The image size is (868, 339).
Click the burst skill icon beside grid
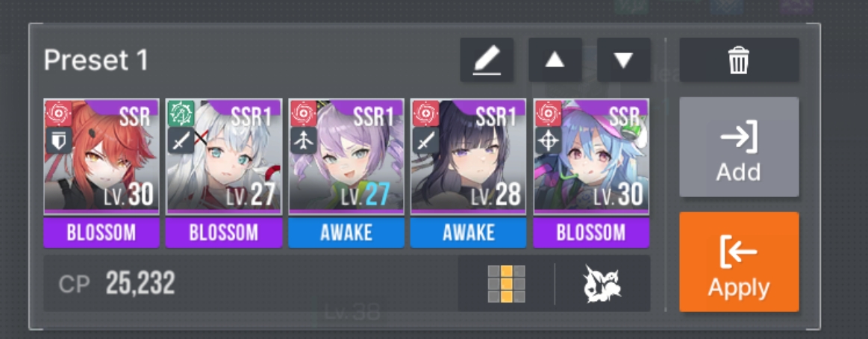[603, 284]
